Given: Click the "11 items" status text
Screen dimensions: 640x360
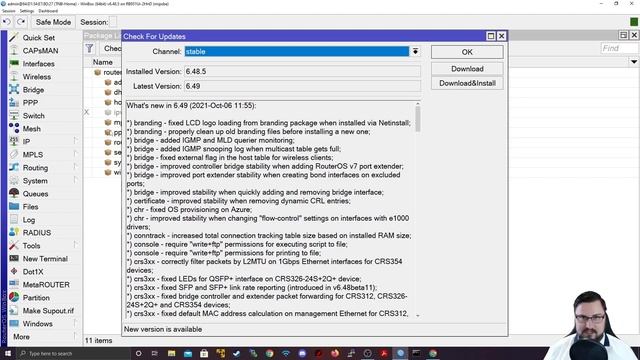Looking at the screenshot, I should tap(98, 340).
